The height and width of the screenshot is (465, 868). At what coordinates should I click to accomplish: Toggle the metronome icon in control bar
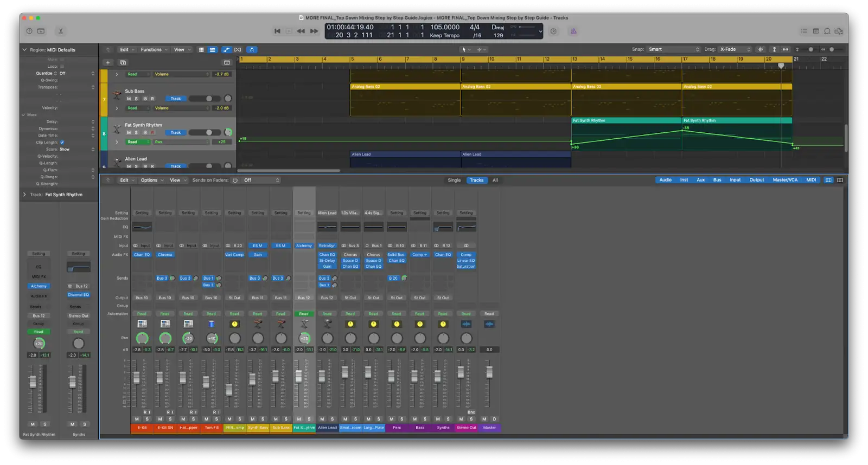pyautogui.click(x=573, y=31)
